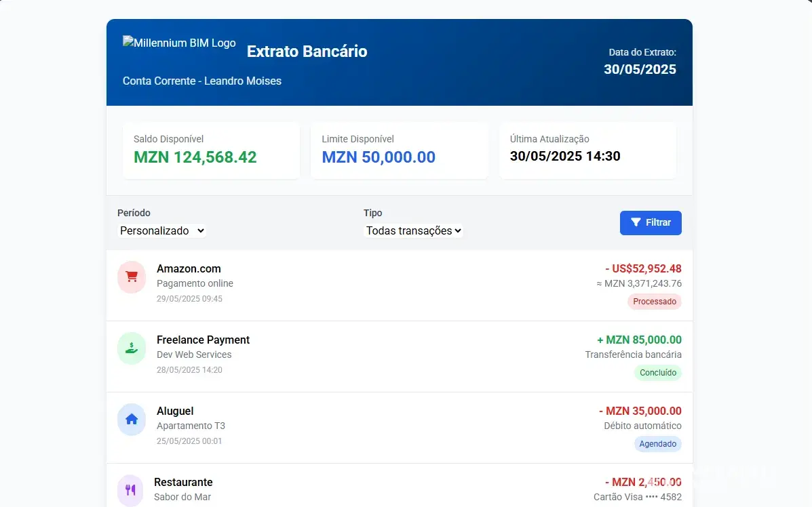The image size is (812, 507).
Task: Click the Millennium BIM logo image
Action: pos(179,43)
